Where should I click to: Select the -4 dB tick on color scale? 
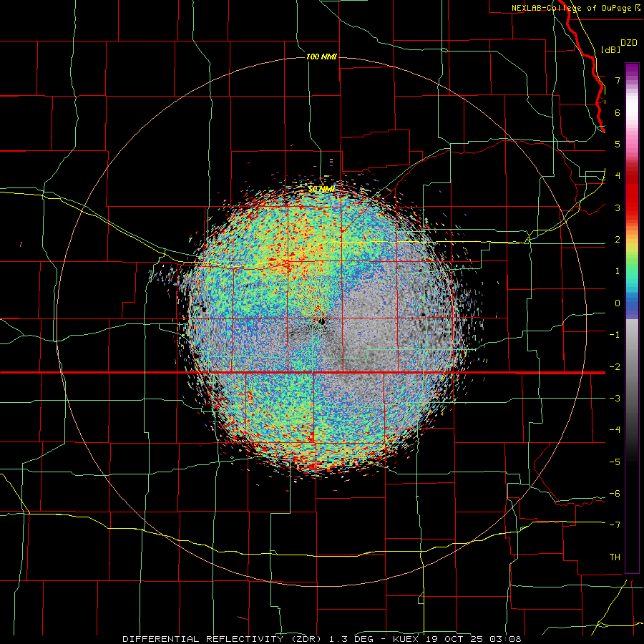[x=615, y=430]
